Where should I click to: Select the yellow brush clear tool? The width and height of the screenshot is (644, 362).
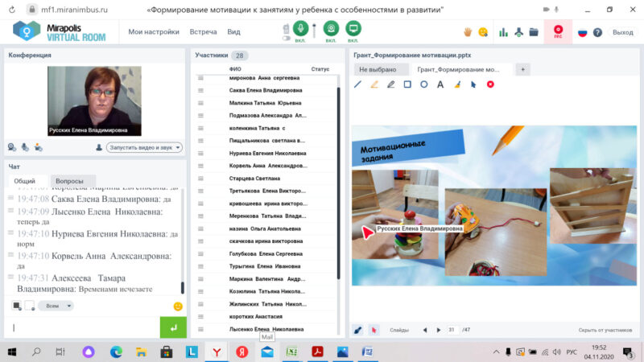click(457, 84)
